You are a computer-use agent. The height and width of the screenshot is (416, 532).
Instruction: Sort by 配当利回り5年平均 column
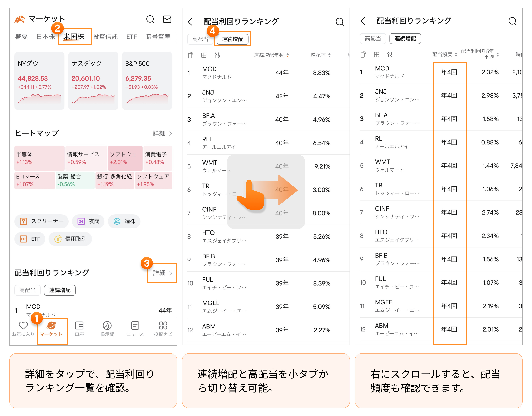(480, 54)
